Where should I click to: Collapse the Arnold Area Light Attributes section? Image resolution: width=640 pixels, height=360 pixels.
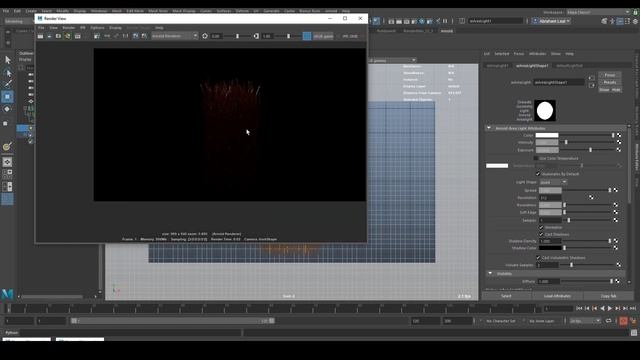[x=489, y=128]
